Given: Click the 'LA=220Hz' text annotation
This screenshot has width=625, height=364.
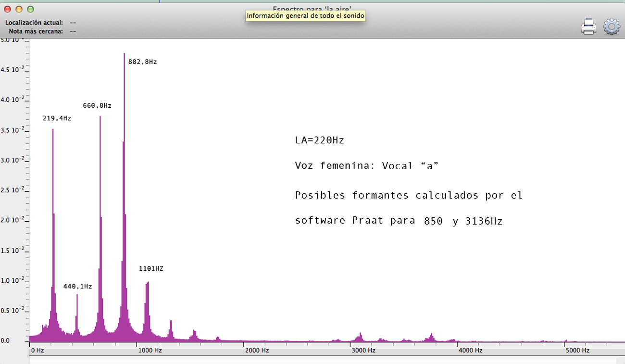Looking at the screenshot, I should pos(320,140).
